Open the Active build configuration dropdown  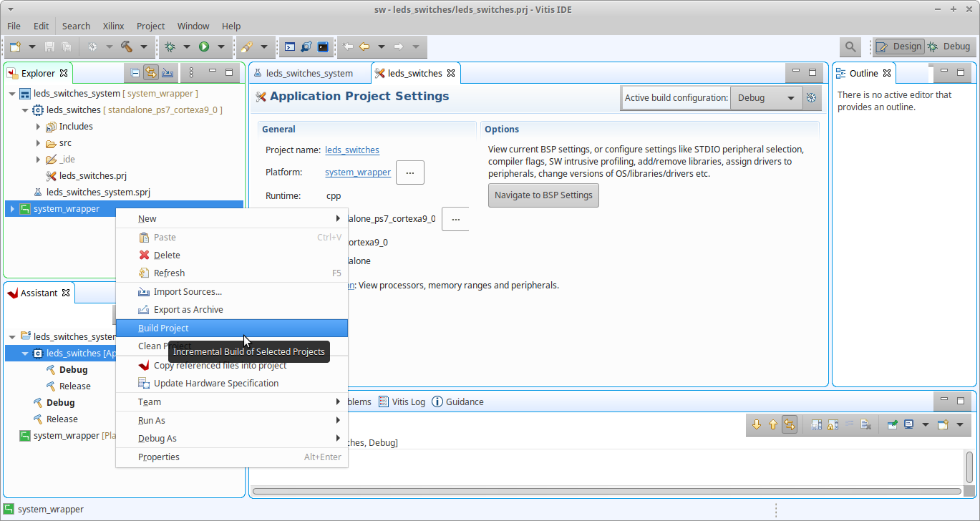click(765, 98)
